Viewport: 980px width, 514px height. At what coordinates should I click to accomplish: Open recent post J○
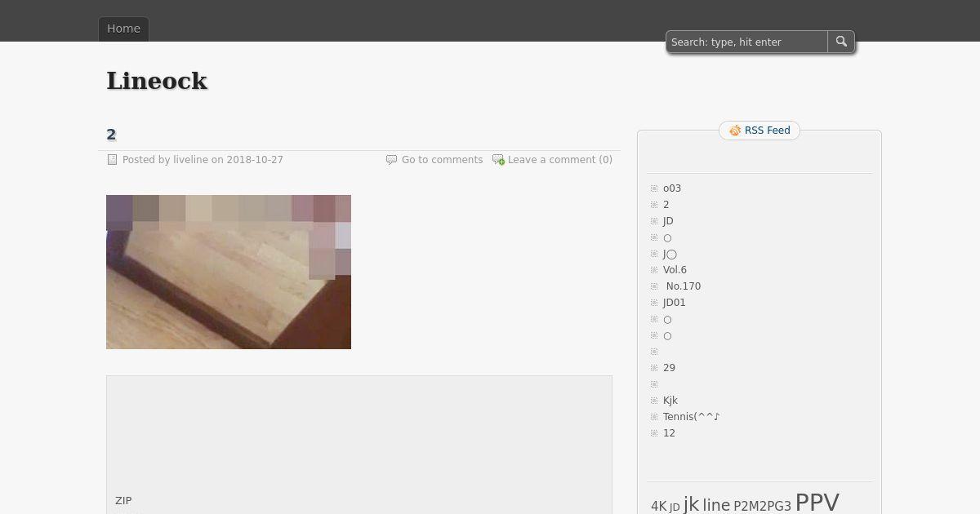670,254
